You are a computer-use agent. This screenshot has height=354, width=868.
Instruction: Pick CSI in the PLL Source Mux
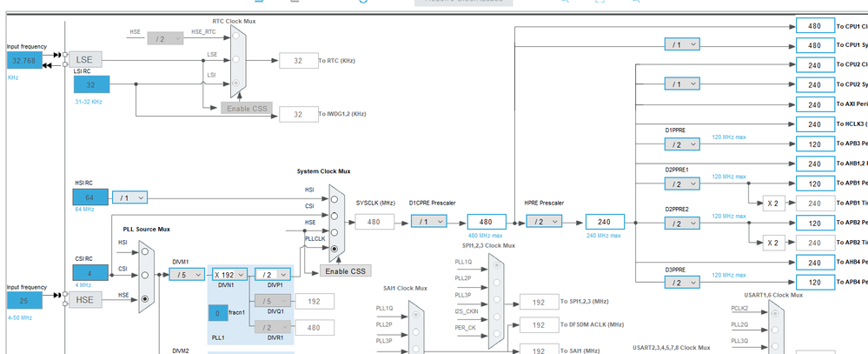pyautogui.click(x=147, y=275)
